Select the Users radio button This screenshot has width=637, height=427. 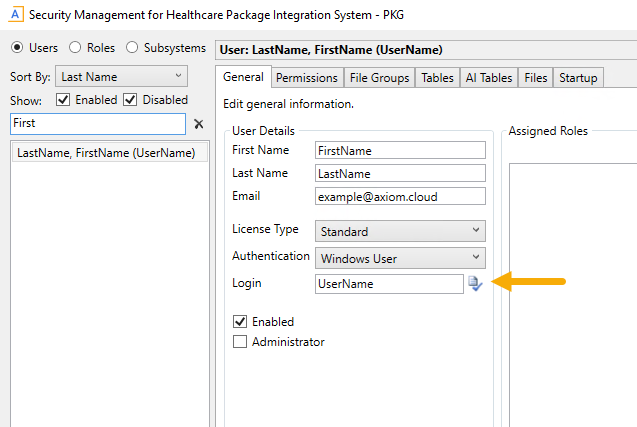pos(17,48)
